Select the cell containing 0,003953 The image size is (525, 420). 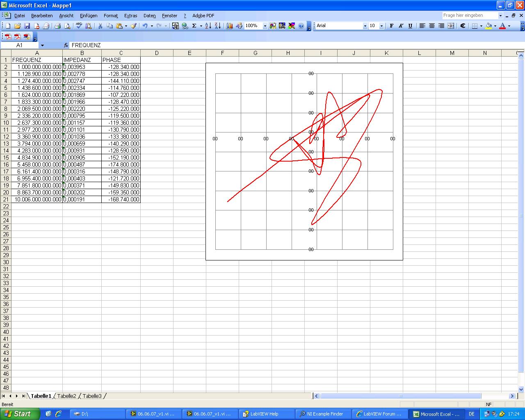click(82, 67)
